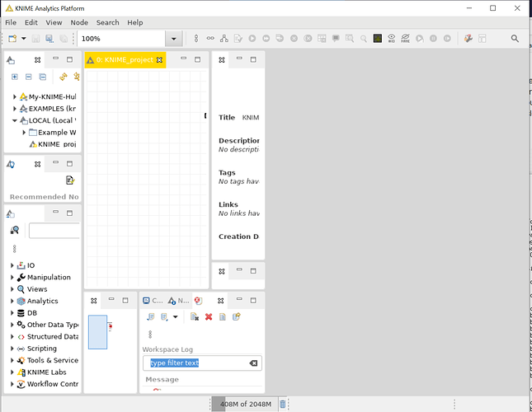Open the File menu
532x412 pixels.
[11, 22]
